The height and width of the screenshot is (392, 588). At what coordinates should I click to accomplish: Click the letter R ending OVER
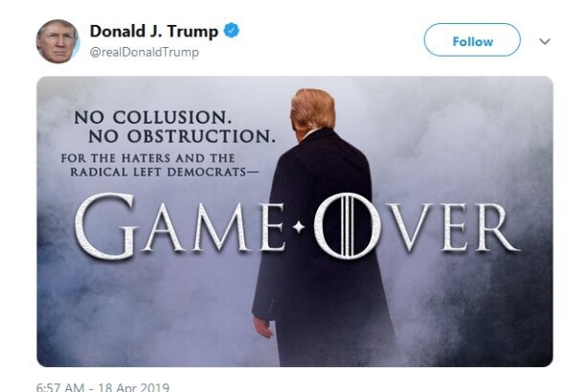pyautogui.click(x=496, y=227)
